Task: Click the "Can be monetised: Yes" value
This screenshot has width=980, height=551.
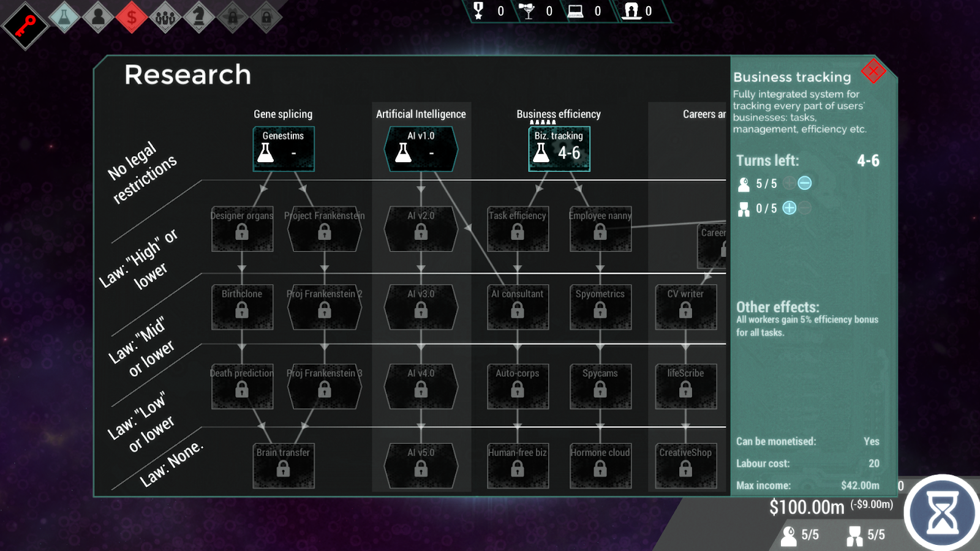Action: pos(872,441)
